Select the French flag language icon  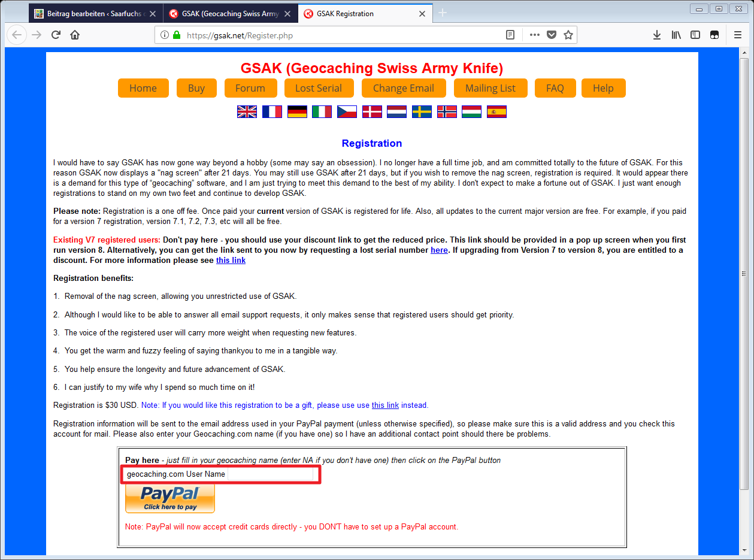tap(272, 111)
